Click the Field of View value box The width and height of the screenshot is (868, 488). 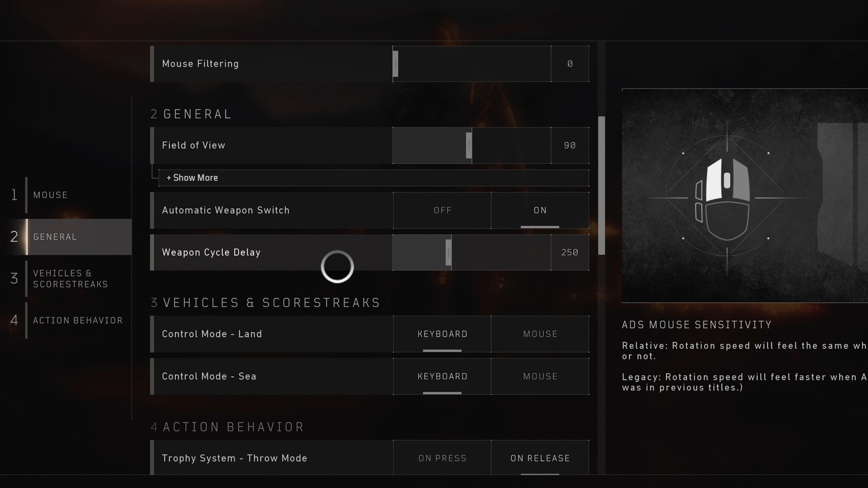coord(570,145)
